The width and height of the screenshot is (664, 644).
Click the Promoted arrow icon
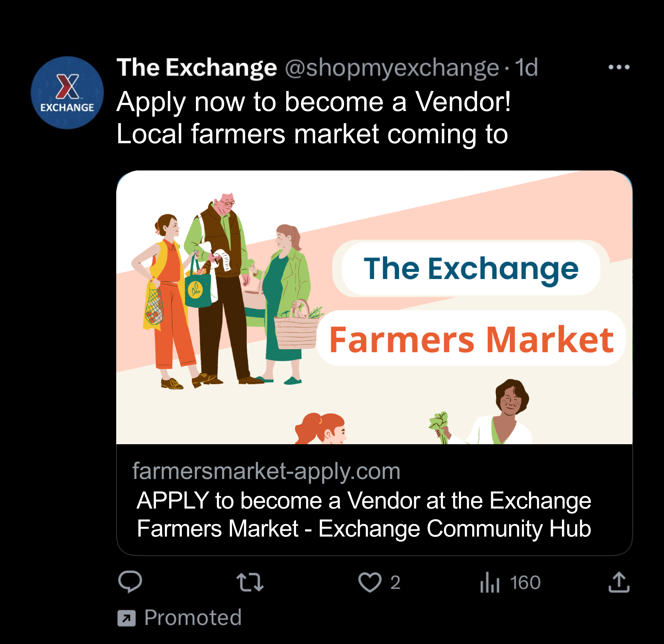[x=126, y=618]
